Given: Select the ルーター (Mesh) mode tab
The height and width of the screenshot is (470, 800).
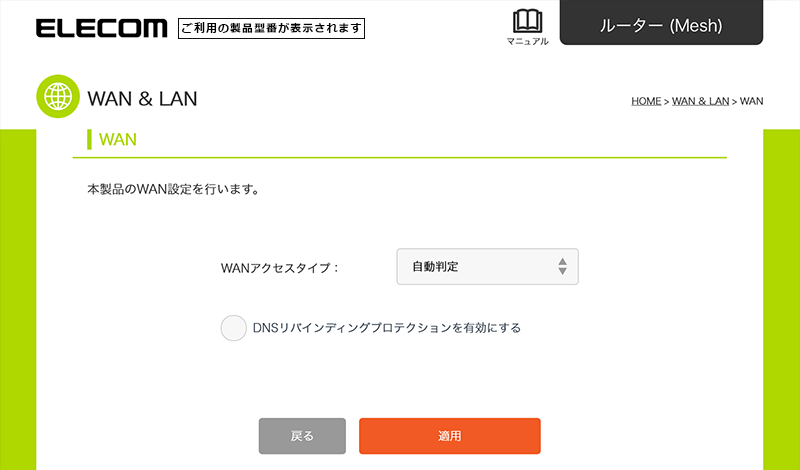Looking at the screenshot, I should (661, 23).
